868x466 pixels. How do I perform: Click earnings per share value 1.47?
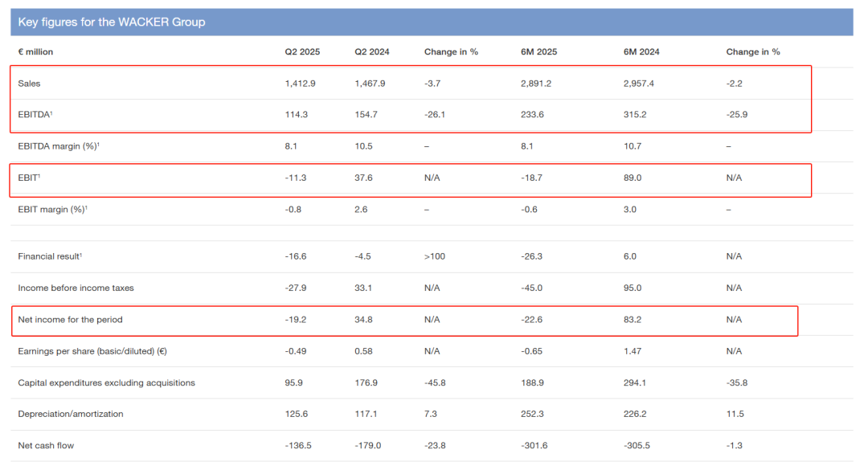633,351
